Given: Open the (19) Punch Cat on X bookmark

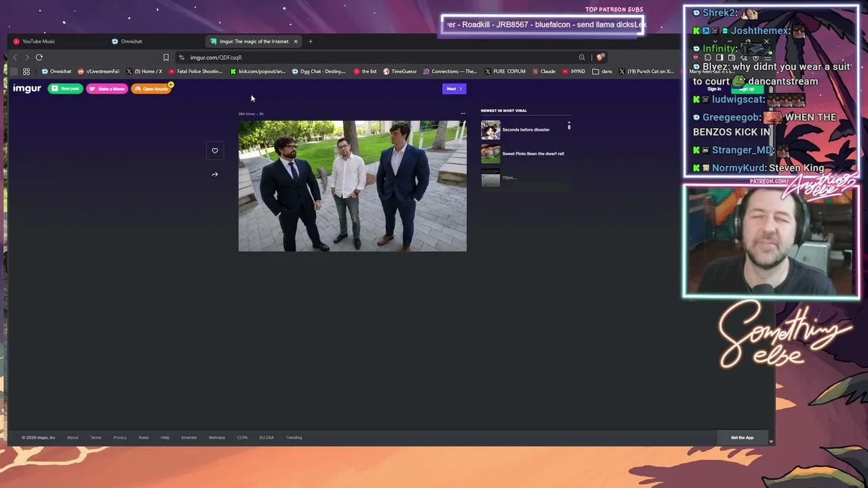Looking at the screenshot, I should [646, 71].
